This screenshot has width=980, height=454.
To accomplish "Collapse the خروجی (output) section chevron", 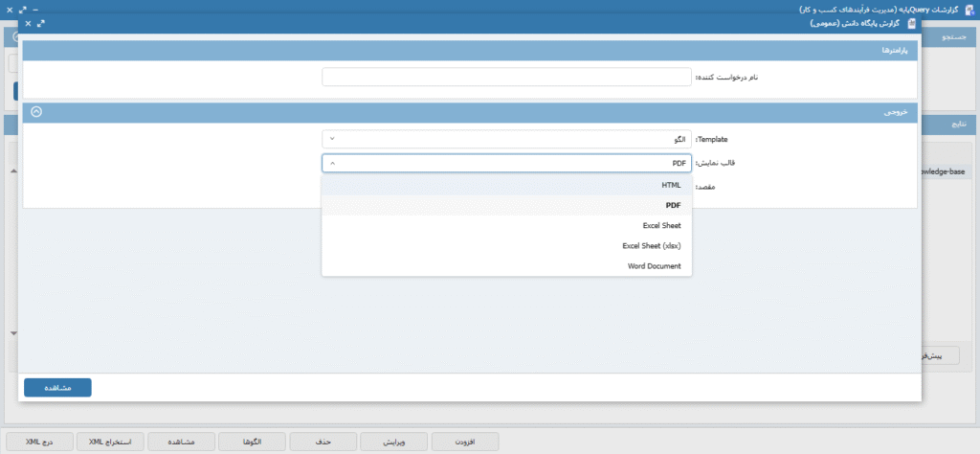I will tap(36, 111).
